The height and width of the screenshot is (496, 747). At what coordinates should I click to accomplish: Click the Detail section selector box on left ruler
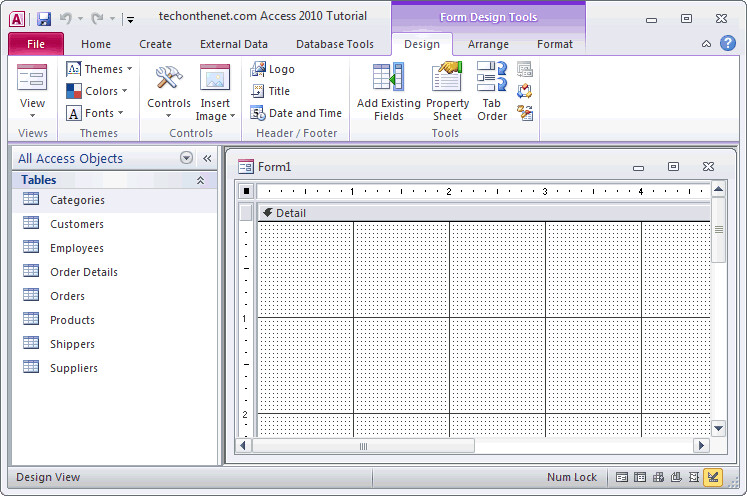(246, 213)
